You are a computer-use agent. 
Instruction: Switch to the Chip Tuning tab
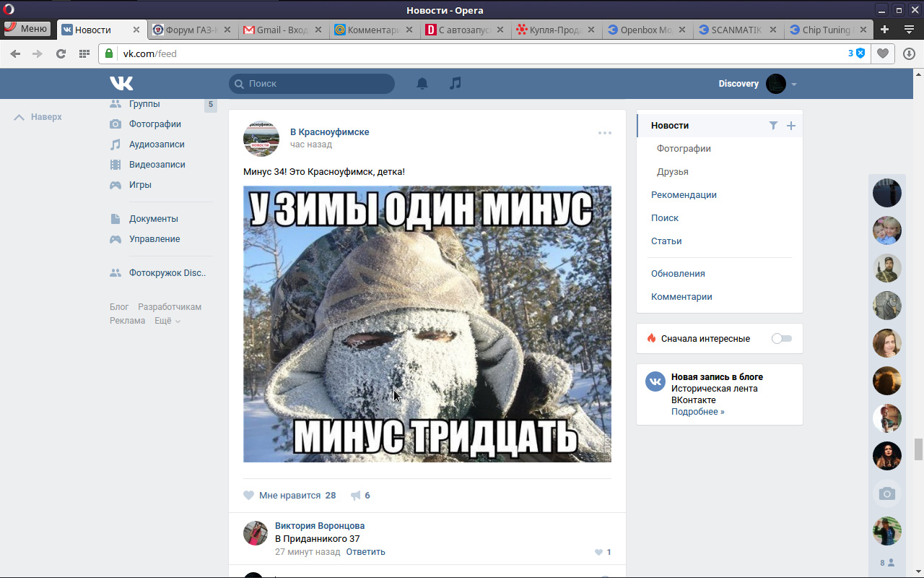point(830,30)
